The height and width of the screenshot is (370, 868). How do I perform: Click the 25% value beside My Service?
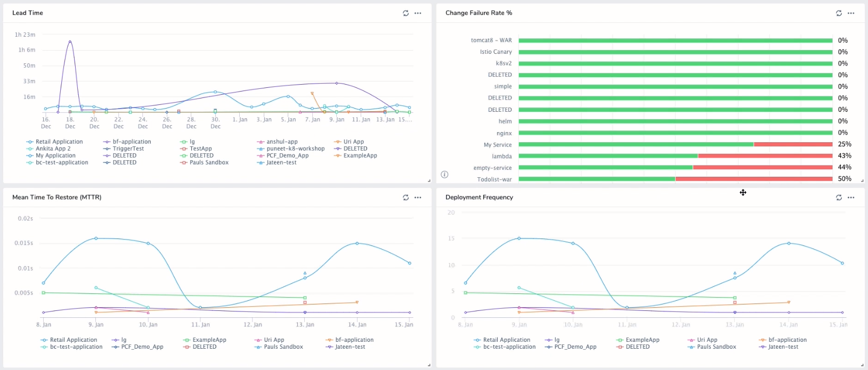coord(845,144)
